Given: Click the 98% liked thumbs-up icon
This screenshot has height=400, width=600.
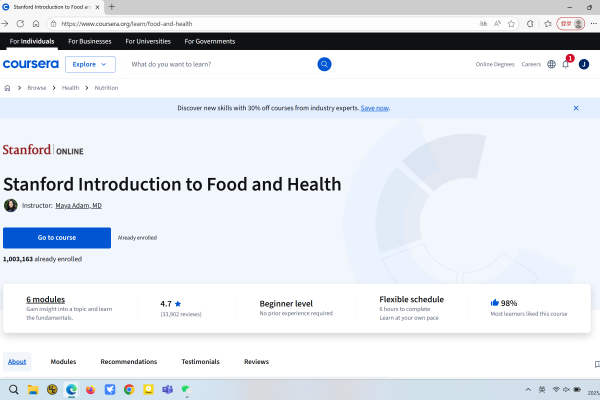Looking at the screenshot, I should (x=494, y=303).
